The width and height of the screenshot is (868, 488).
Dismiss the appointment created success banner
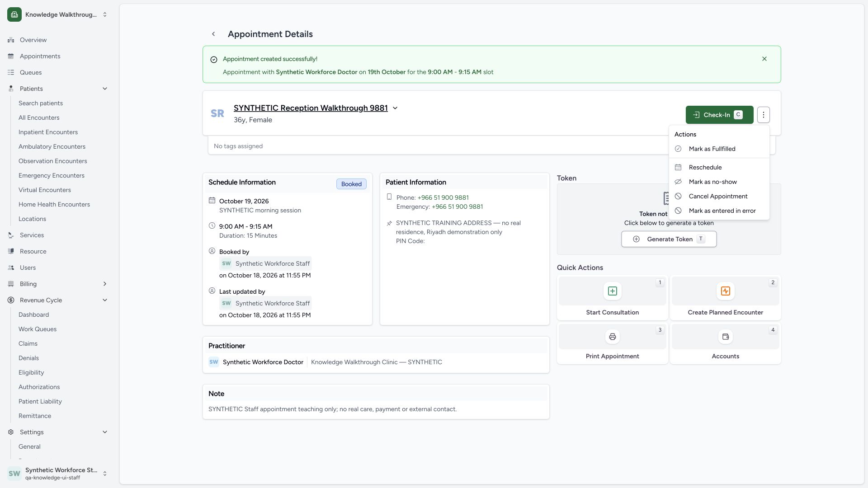pyautogui.click(x=764, y=59)
